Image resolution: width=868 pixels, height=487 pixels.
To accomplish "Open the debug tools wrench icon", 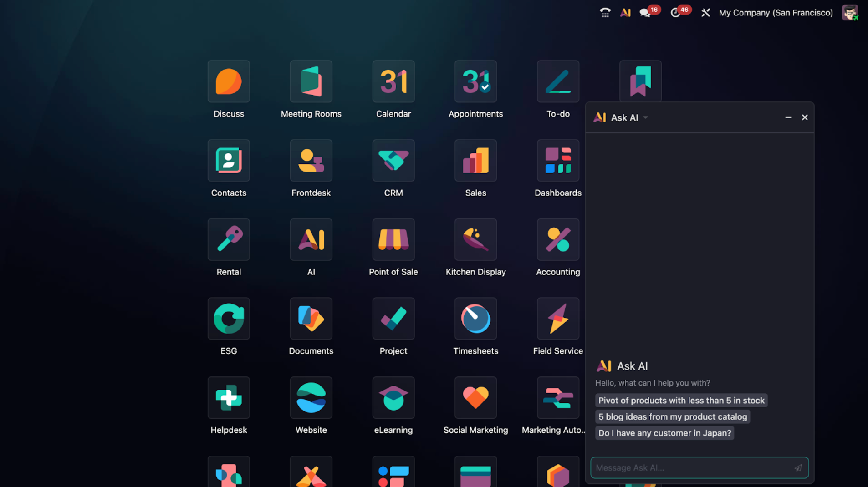I will click(x=705, y=13).
